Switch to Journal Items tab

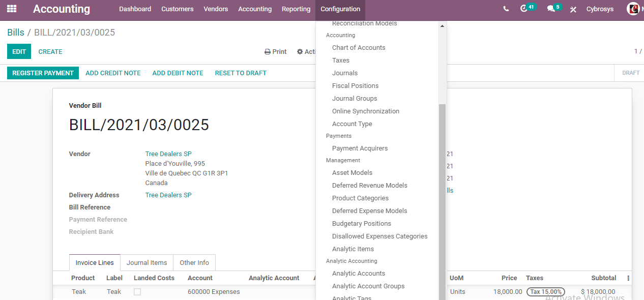(x=147, y=263)
